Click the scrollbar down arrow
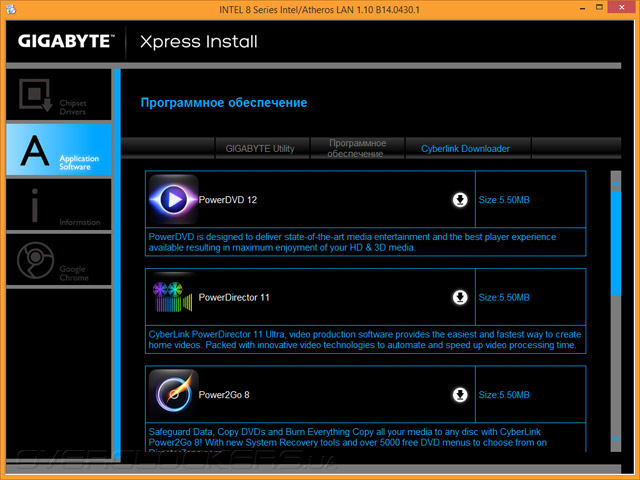This screenshot has width=640, height=480. 616,438
